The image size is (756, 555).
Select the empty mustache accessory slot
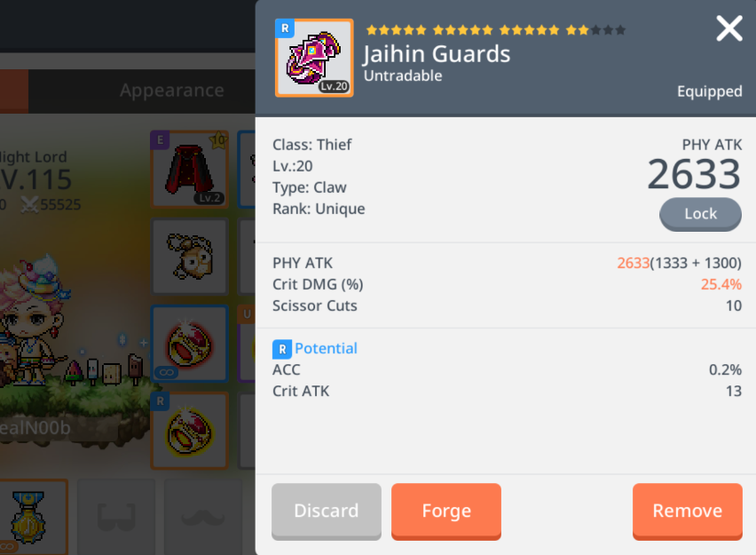pos(203,517)
